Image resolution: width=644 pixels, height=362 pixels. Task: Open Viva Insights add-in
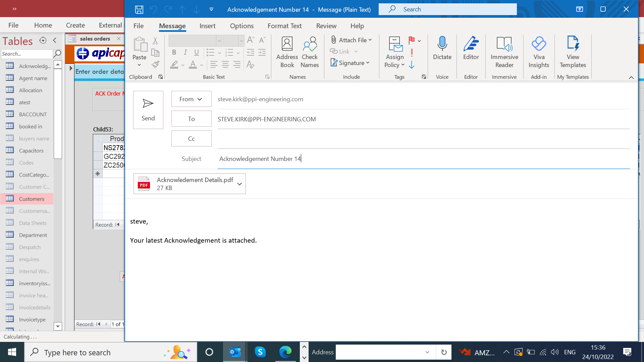[x=539, y=52]
